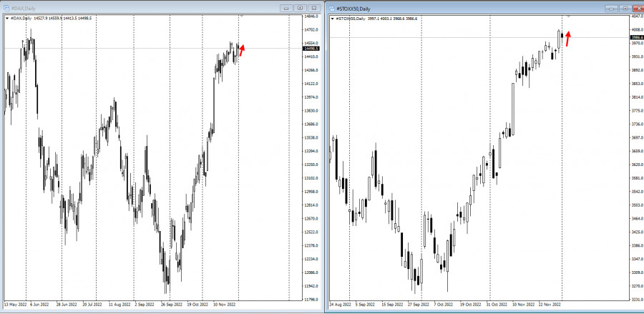
Task: Click the 20 Jul 2022 date label
Action: coord(92,305)
